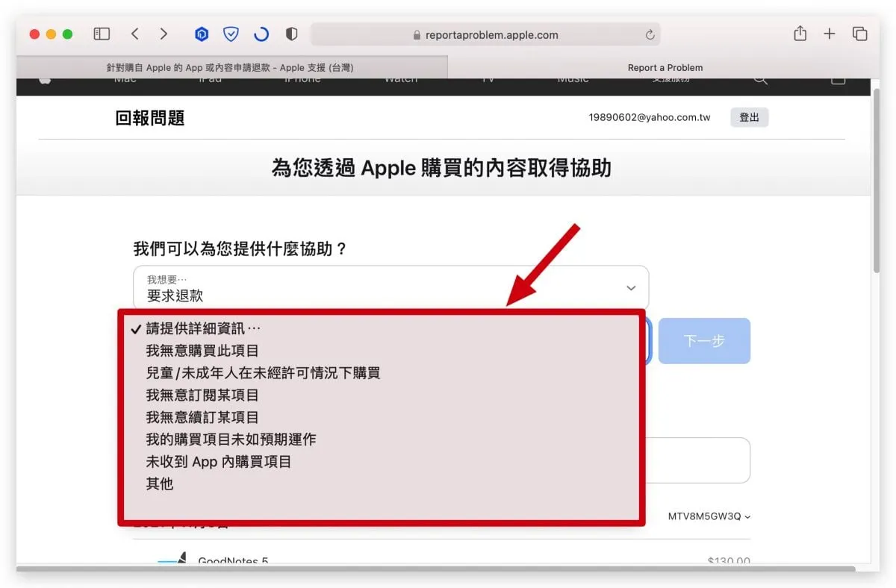This screenshot has height=588, width=896.
Task: Go forward with the forward arrow
Action: 164,34
